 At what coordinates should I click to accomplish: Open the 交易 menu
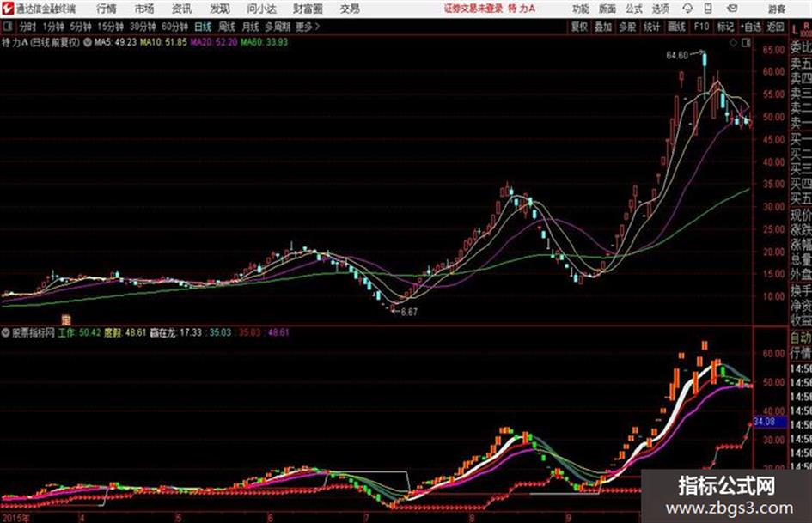pyautogui.click(x=350, y=9)
